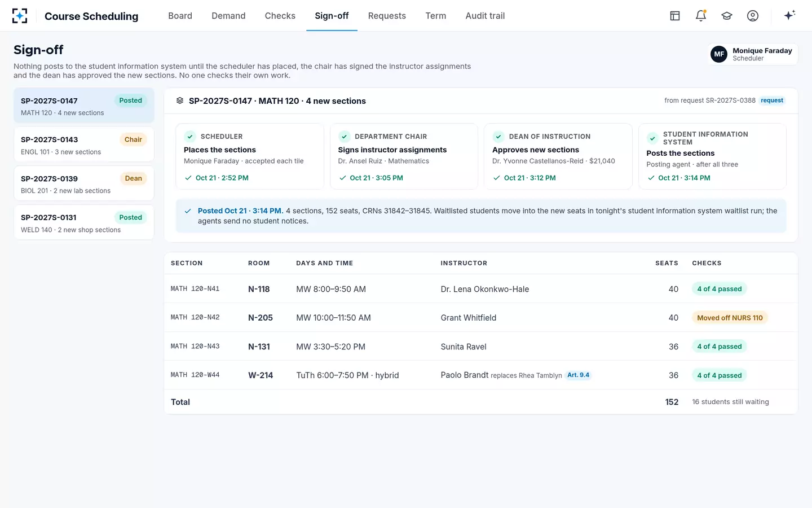Click the request tag next to SR-2027S-0388
The image size is (812, 508).
[x=772, y=100]
